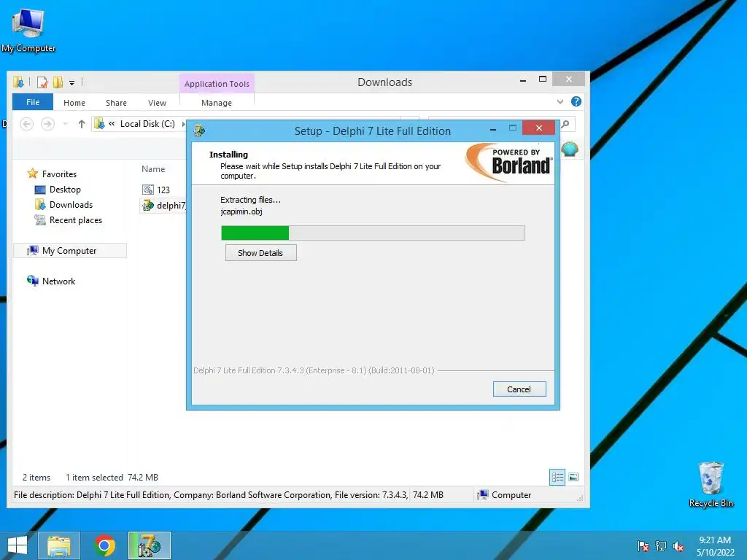Sort by the Name column header
The width and height of the screenshot is (747, 560).
tap(153, 169)
